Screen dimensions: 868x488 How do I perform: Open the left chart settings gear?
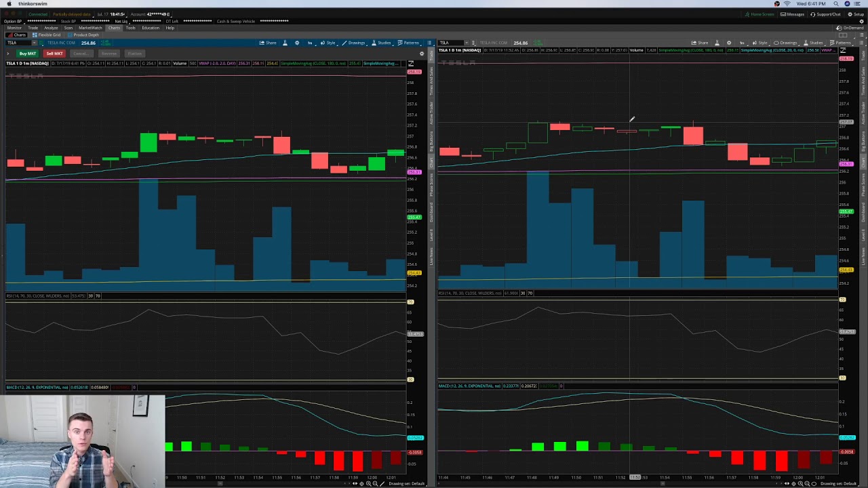pyautogui.click(x=297, y=43)
